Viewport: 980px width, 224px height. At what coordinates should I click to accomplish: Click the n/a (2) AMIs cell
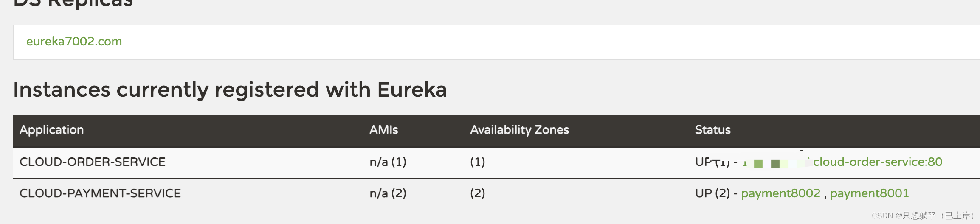(388, 193)
